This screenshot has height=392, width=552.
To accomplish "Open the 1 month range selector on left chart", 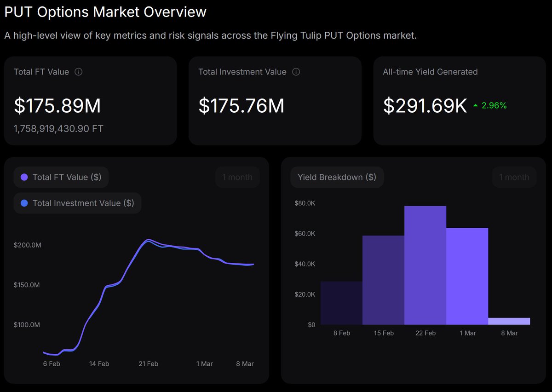I will (237, 177).
